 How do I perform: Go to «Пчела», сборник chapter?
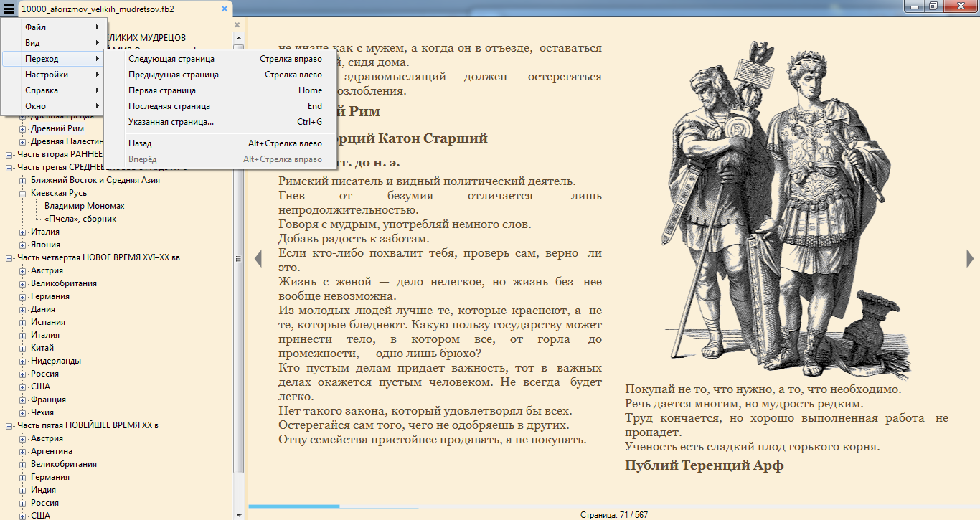tap(80, 219)
